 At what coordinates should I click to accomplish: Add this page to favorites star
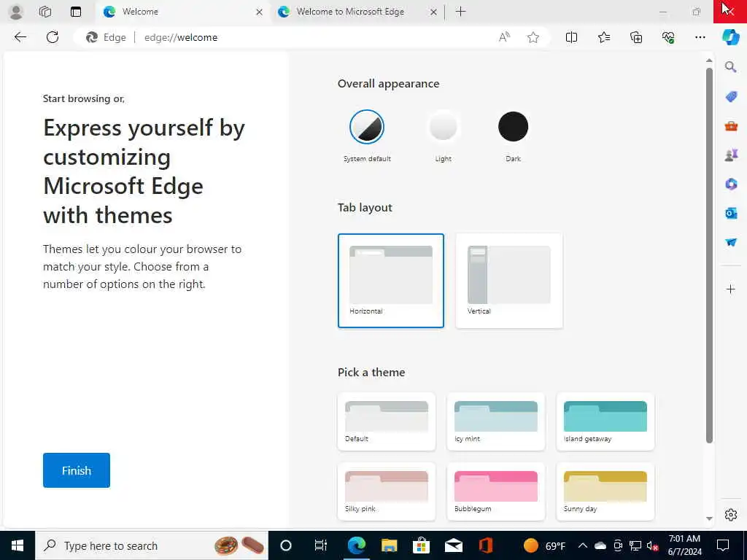(533, 37)
